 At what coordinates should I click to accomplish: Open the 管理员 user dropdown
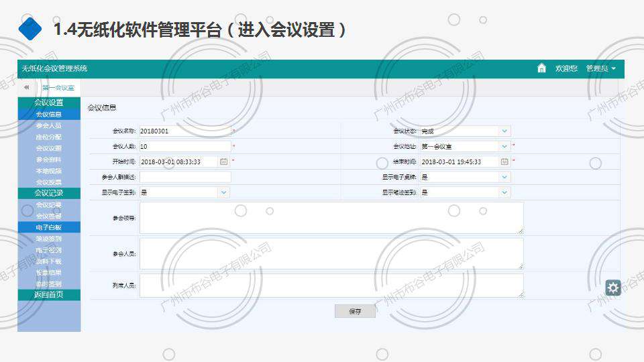tap(600, 68)
